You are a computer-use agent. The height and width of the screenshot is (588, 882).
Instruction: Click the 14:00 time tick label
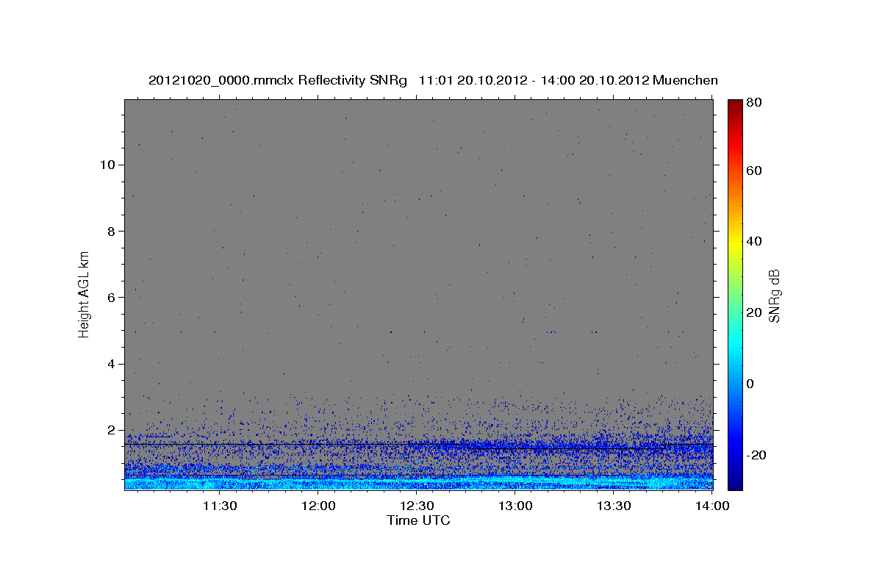712,506
